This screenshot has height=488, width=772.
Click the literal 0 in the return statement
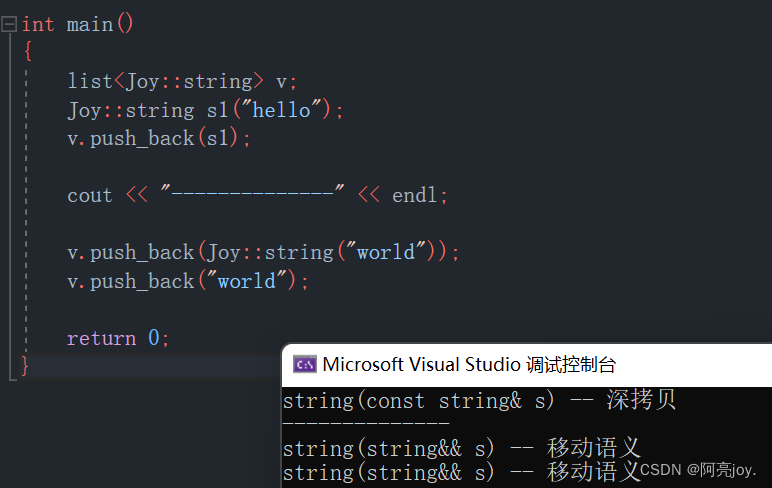(x=154, y=338)
